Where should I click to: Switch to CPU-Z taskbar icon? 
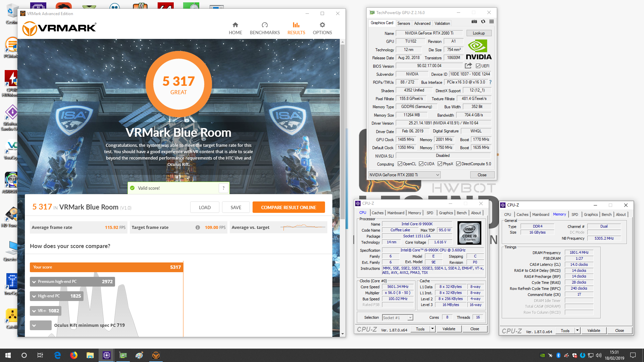(x=106, y=355)
